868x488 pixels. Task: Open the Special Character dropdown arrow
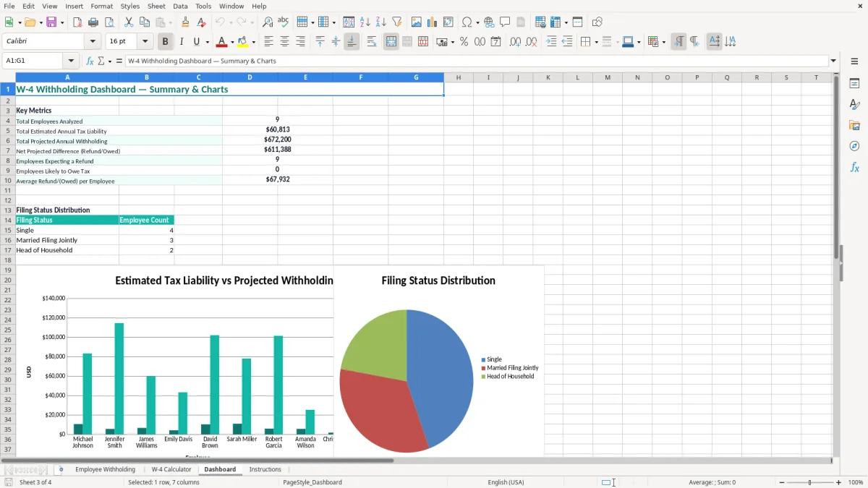pos(477,22)
